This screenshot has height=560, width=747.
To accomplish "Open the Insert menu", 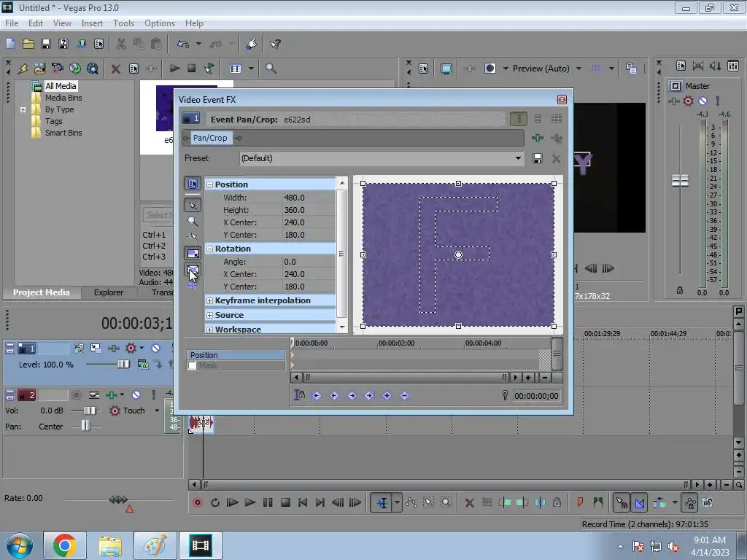I will 92,23.
